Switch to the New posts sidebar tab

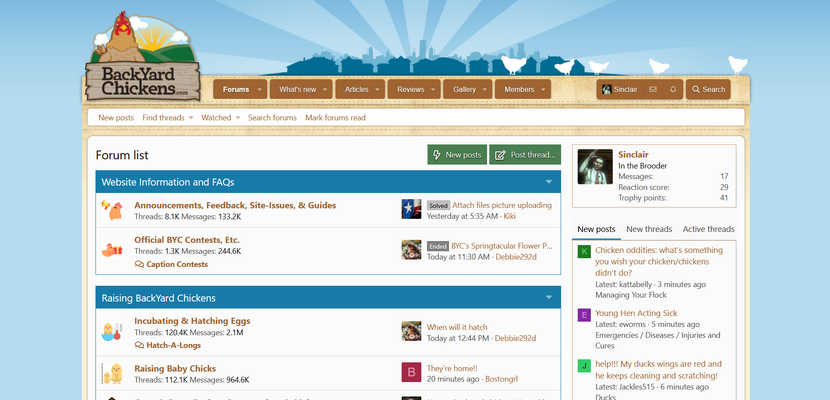596,229
